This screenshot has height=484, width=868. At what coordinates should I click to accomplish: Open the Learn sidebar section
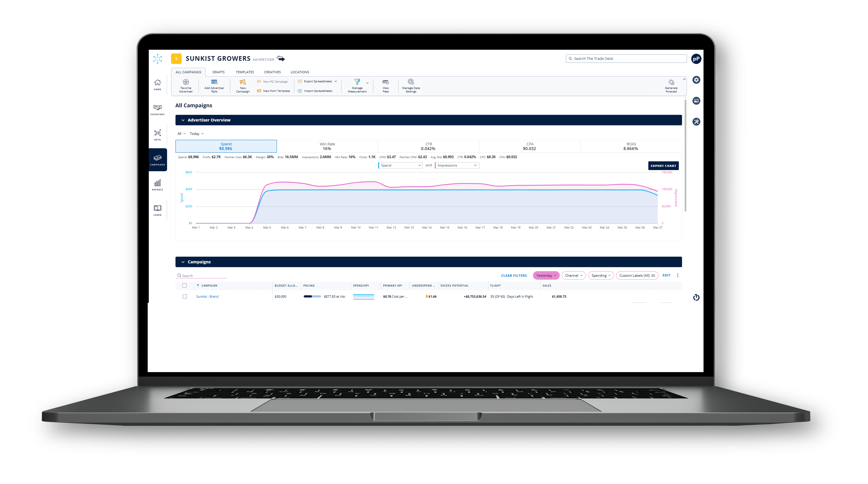(157, 210)
